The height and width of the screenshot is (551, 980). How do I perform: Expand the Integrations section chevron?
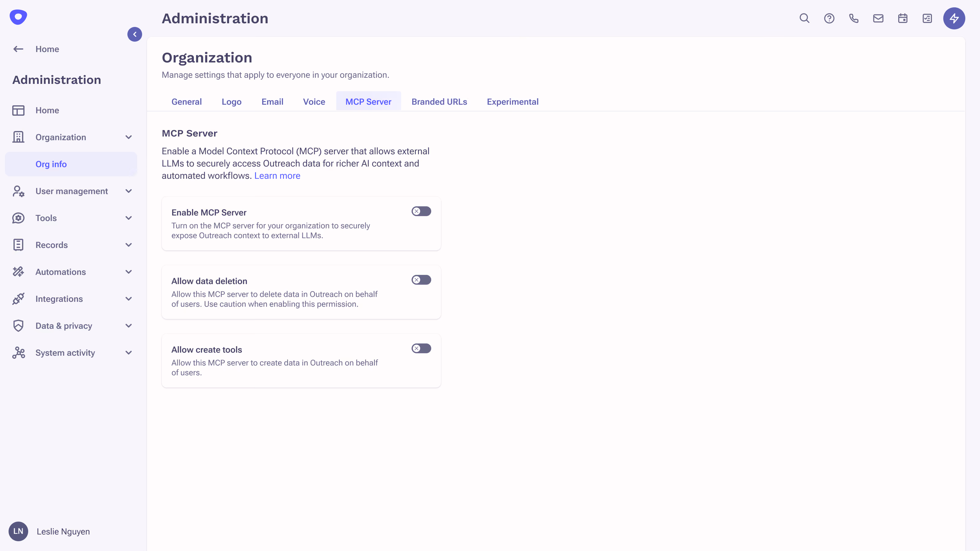[129, 299]
